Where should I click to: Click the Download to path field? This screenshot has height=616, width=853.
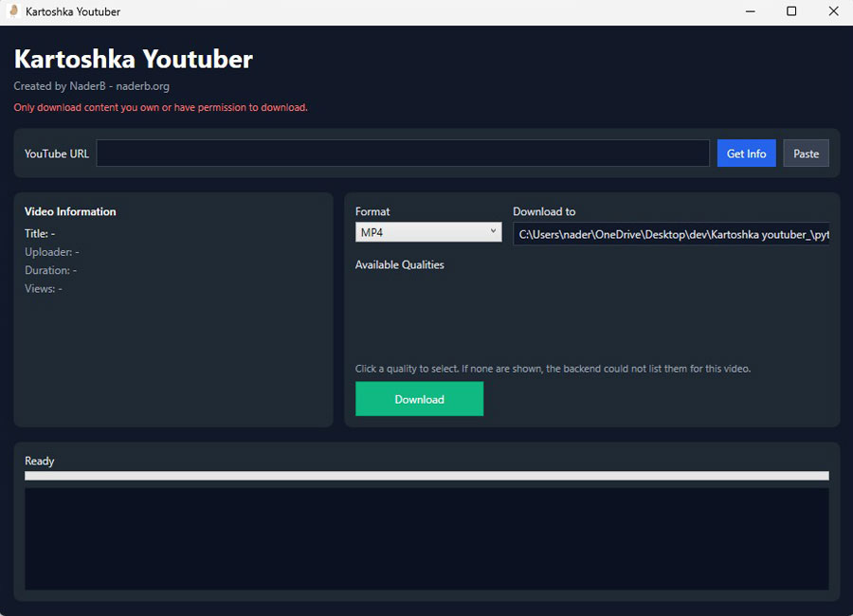pyautogui.click(x=671, y=233)
